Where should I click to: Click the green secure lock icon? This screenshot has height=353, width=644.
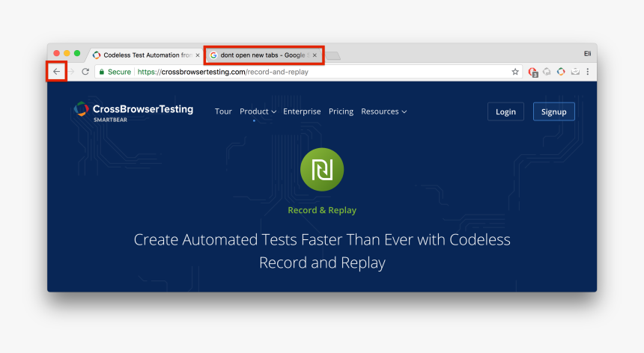(101, 72)
